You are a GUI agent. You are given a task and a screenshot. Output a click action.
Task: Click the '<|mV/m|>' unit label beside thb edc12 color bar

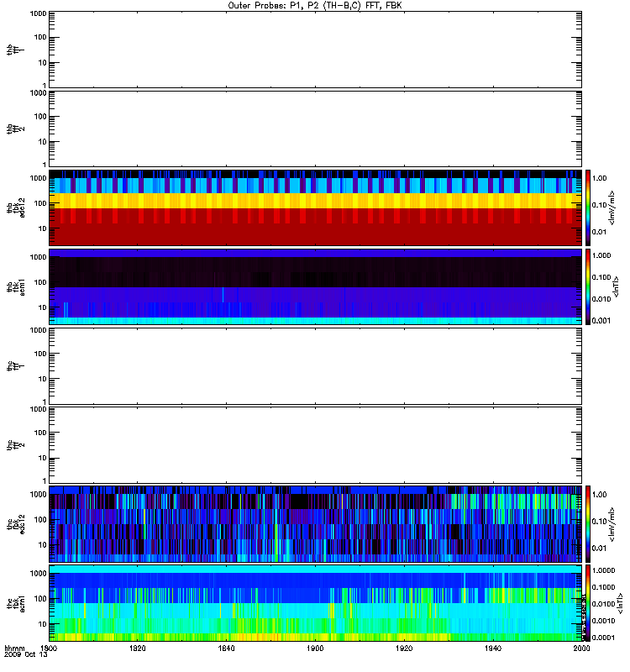pyautogui.click(x=612, y=207)
